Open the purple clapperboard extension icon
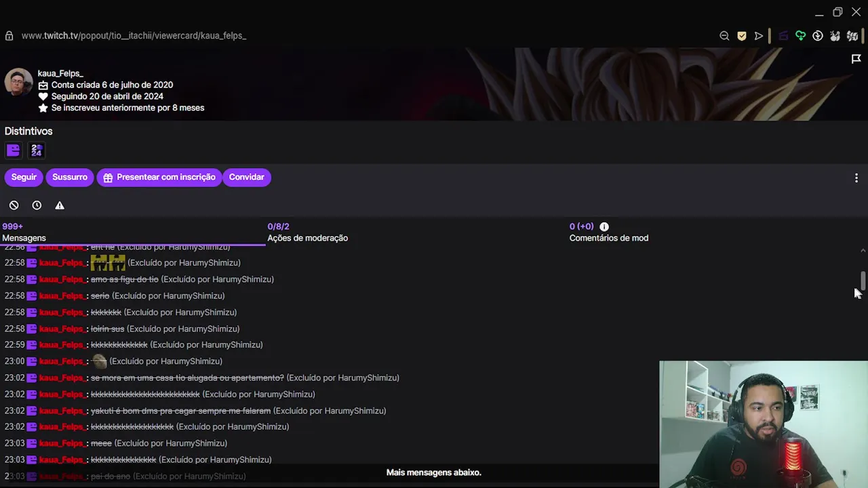The height and width of the screenshot is (488, 868). click(x=783, y=36)
